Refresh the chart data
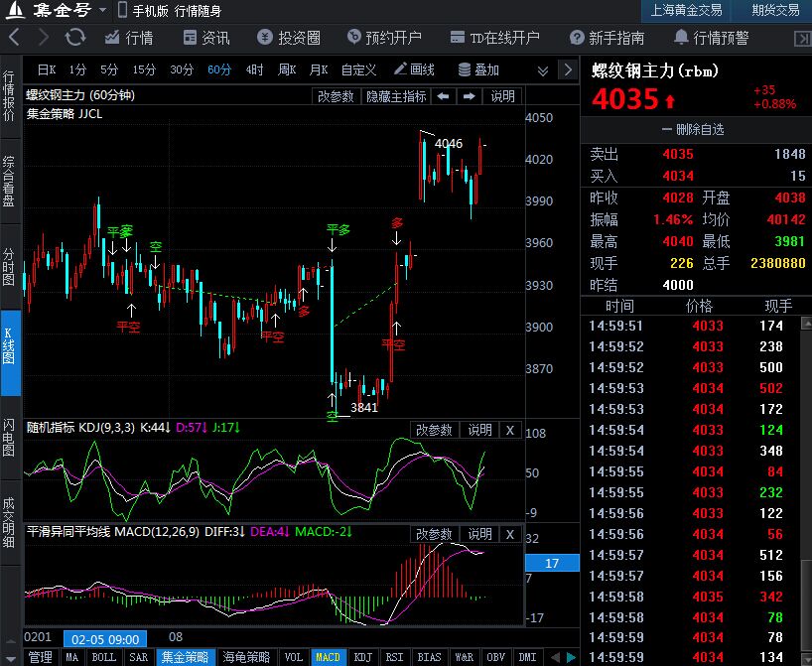Screen dimensions: 812x666 73,38
